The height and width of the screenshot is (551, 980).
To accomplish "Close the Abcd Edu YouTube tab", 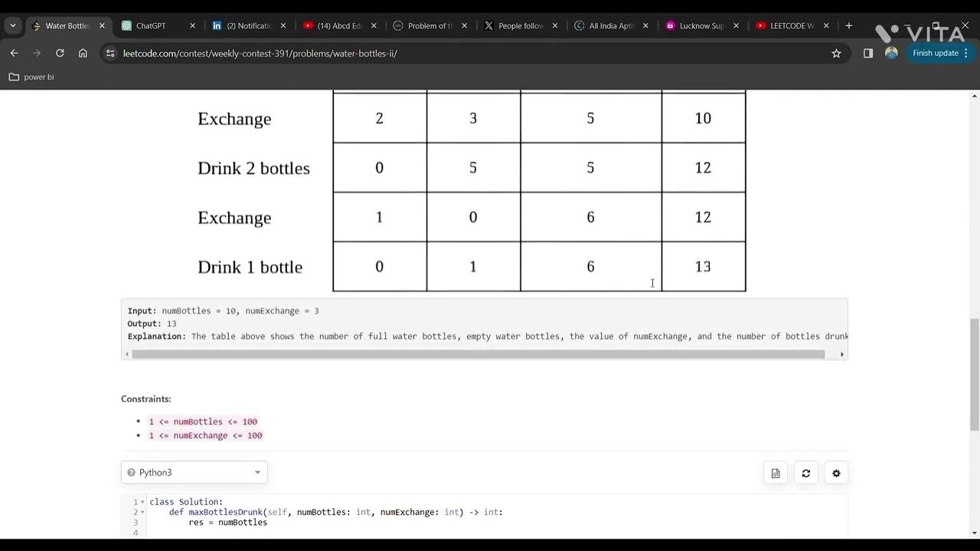I will coord(374,25).
